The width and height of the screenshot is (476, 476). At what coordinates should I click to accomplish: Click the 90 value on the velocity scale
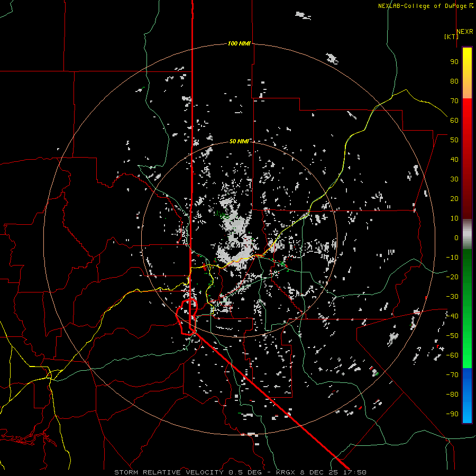click(454, 62)
